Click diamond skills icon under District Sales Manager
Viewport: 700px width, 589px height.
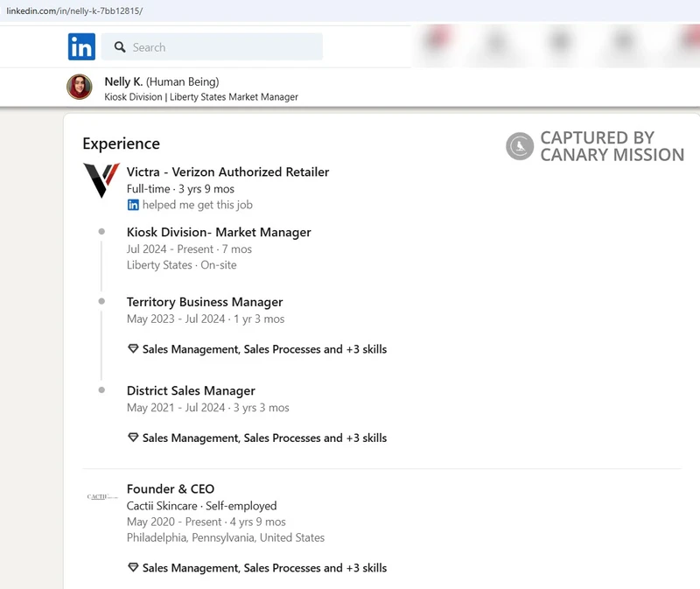click(x=133, y=438)
